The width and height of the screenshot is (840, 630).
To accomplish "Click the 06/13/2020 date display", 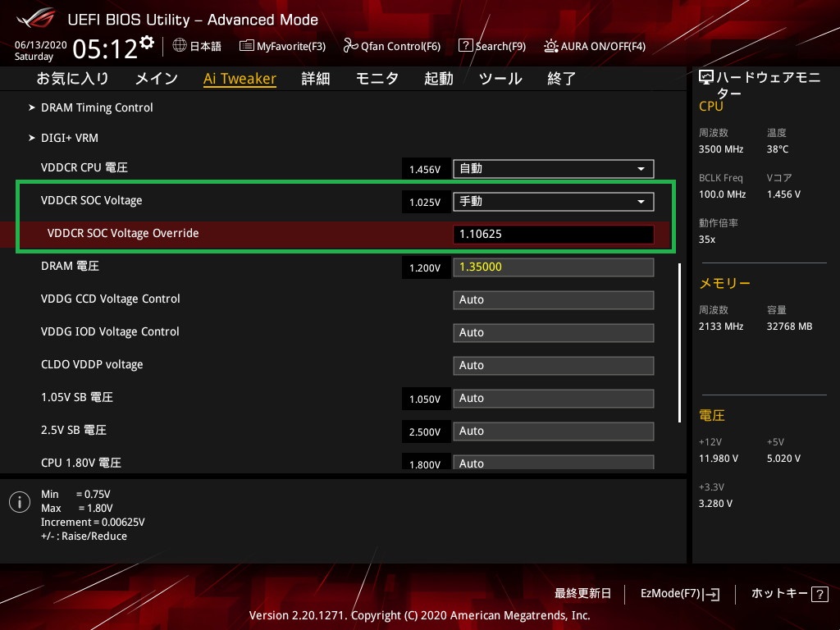I will coord(41,45).
